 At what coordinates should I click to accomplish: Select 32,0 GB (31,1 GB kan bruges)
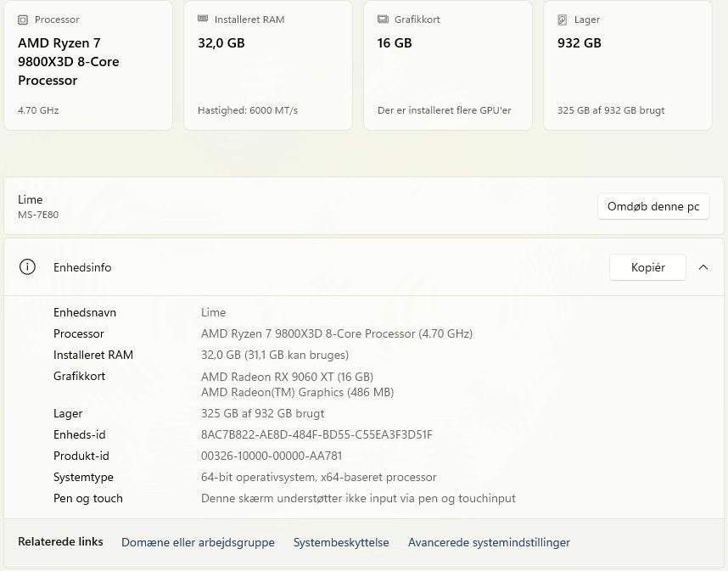click(x=275, y=355)
